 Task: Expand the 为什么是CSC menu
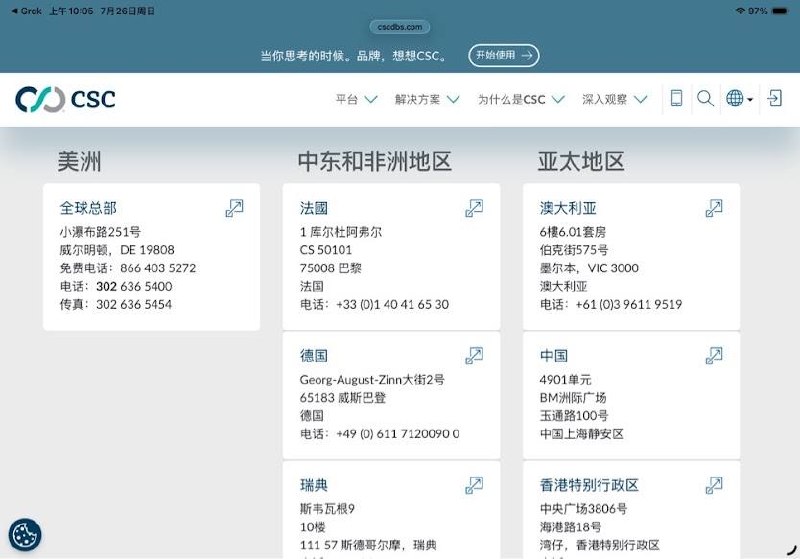(521, 99)
